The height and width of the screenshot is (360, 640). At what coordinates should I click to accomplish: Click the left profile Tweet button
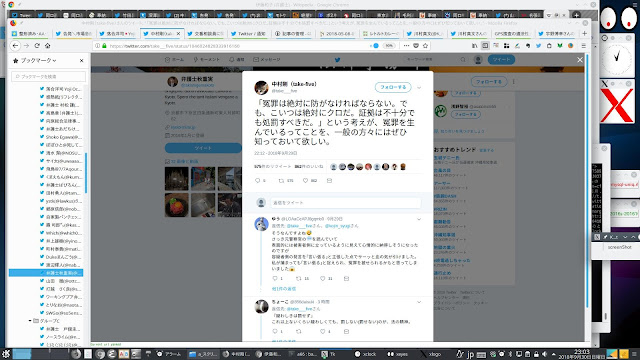pyautogui.click(x=203, y=148)
